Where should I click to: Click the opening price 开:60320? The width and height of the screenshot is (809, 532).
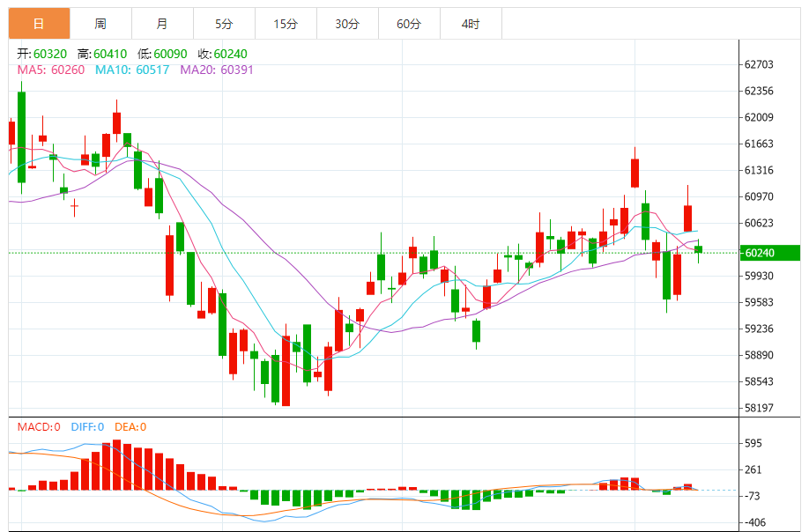tap(42, 54)
